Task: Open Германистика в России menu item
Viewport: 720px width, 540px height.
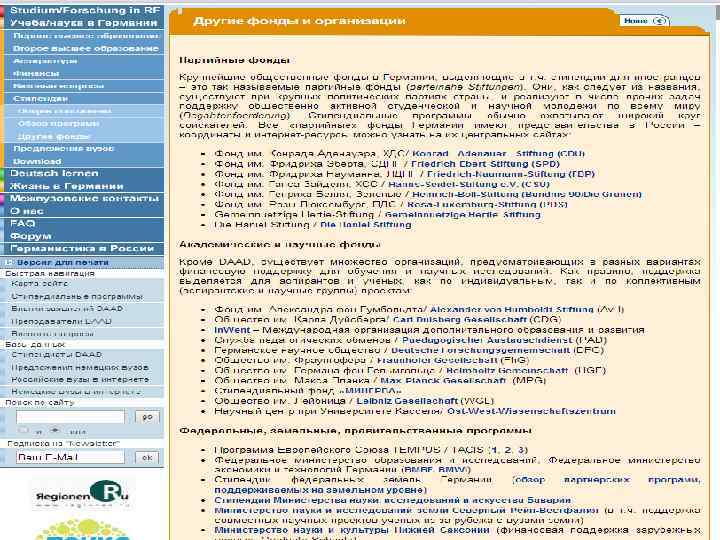Action: pos(82,248)
